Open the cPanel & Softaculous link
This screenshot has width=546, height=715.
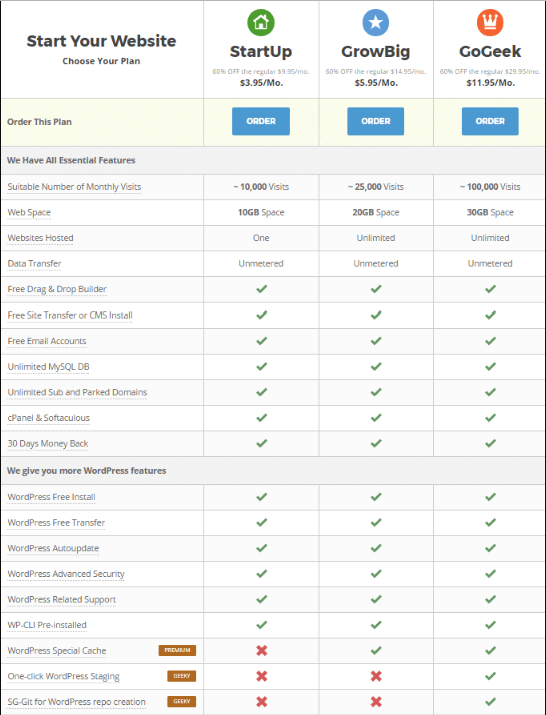pos(48,418)
